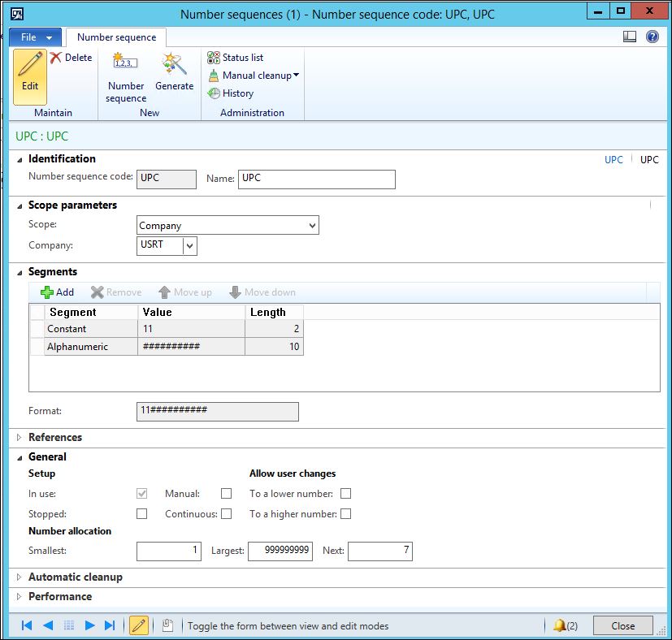
Task: Tick the Continuous checkbox
Action: pyautogui.click(x=227, y=514)
